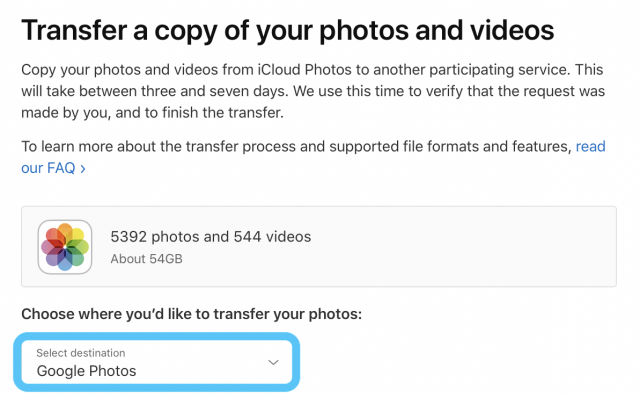
Task: Click the 'Copy your photos and videos' sentence
Action: (x=313, y=91)
